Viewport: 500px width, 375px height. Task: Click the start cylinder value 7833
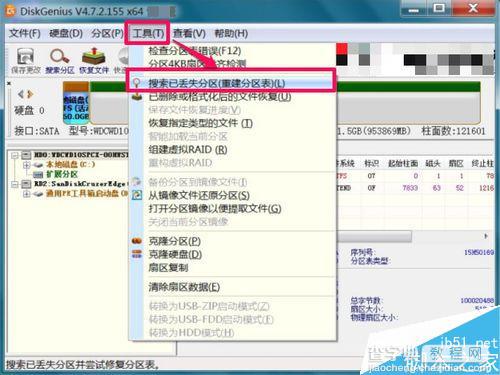coord(410,188)
